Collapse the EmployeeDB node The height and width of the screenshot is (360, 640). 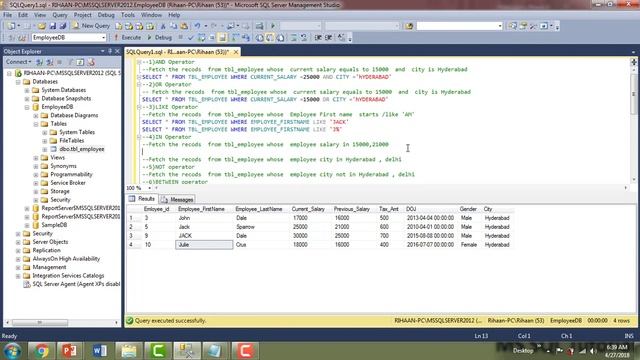(27, 107)
